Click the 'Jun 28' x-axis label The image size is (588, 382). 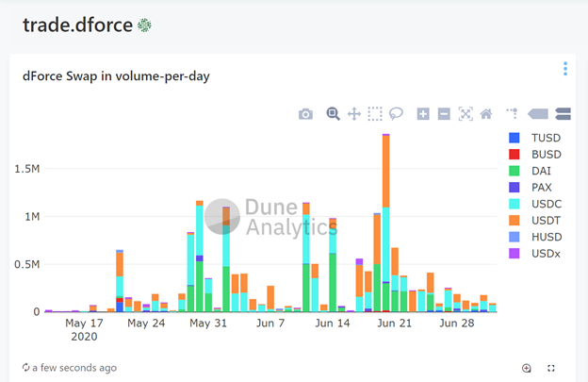457,324
